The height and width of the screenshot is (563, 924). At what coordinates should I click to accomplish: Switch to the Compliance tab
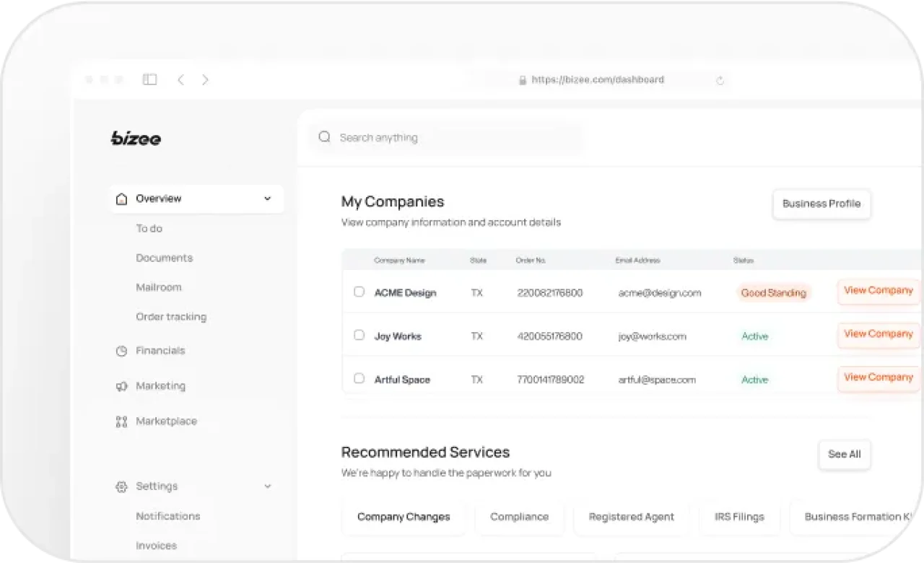coord(519,517)
